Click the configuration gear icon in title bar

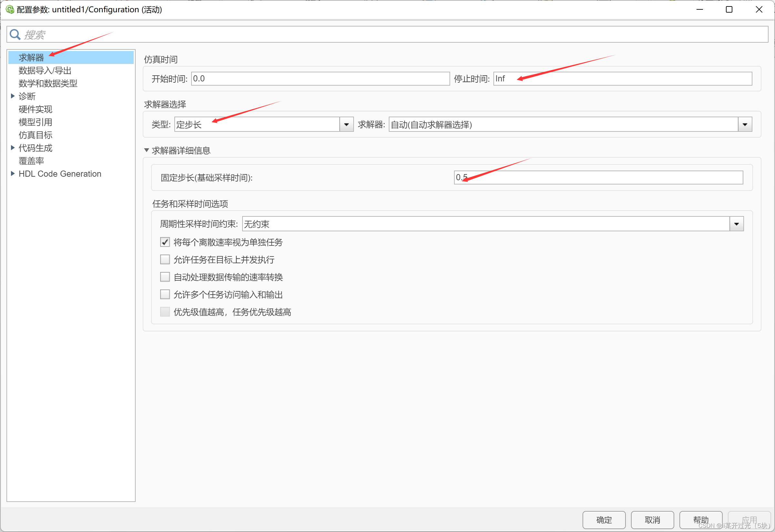(x=10, y=9)
